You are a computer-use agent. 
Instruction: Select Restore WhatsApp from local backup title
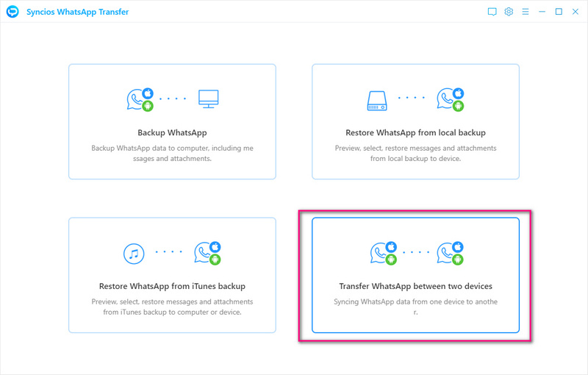(x=415, y=133)
